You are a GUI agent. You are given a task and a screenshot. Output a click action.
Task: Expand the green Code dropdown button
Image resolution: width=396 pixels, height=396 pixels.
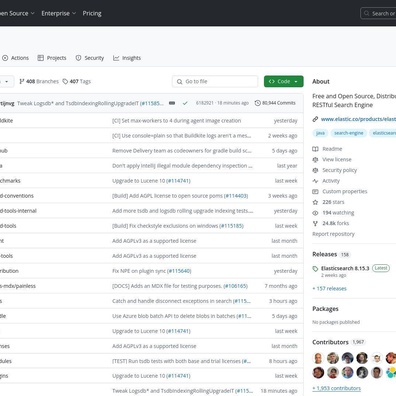pos(284,81)
